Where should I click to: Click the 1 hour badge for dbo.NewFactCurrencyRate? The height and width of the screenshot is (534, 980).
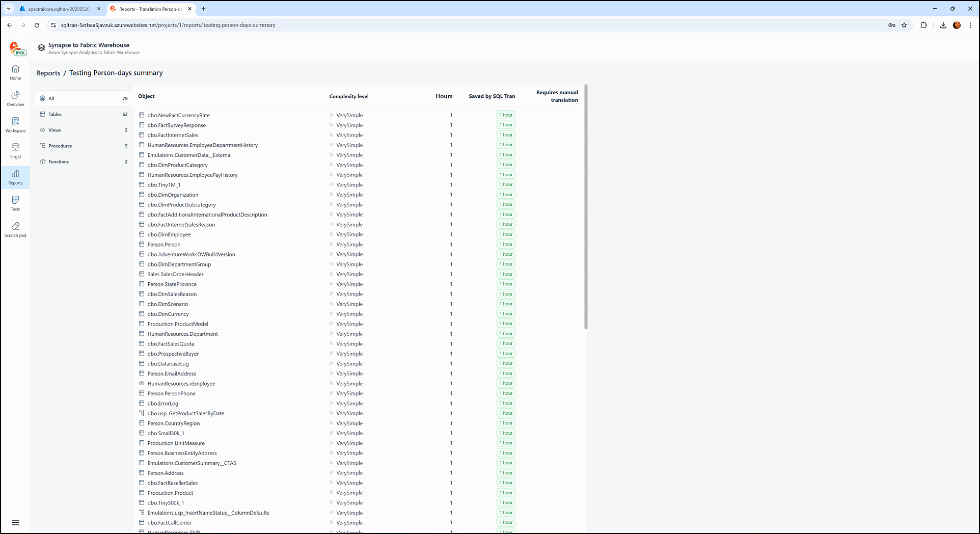coord(506,115)
